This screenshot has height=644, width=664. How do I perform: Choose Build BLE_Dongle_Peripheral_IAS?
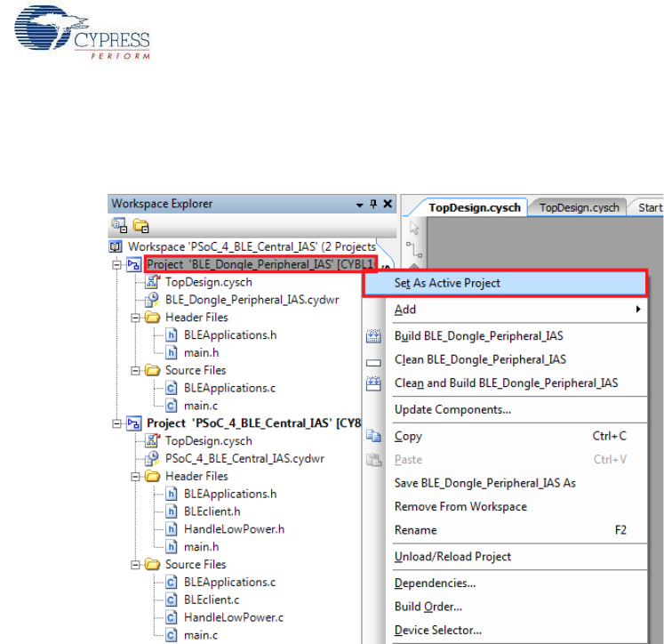[517, 336]
